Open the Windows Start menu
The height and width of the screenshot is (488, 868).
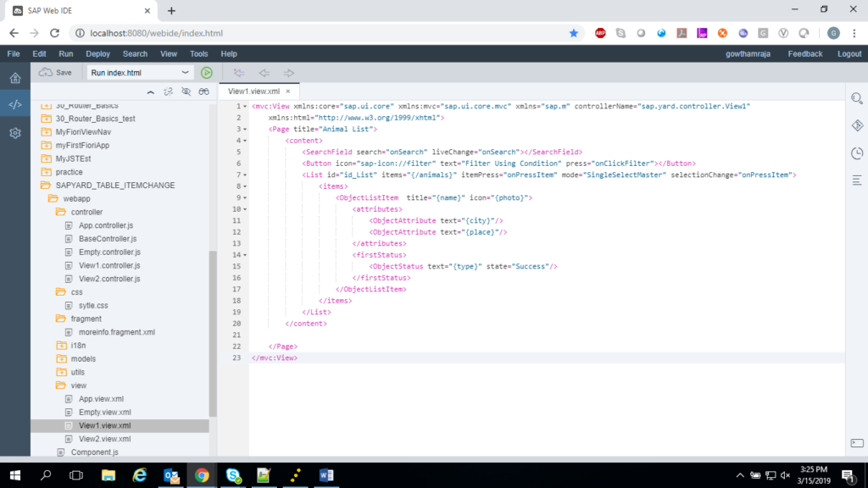(x=15, y=475)
